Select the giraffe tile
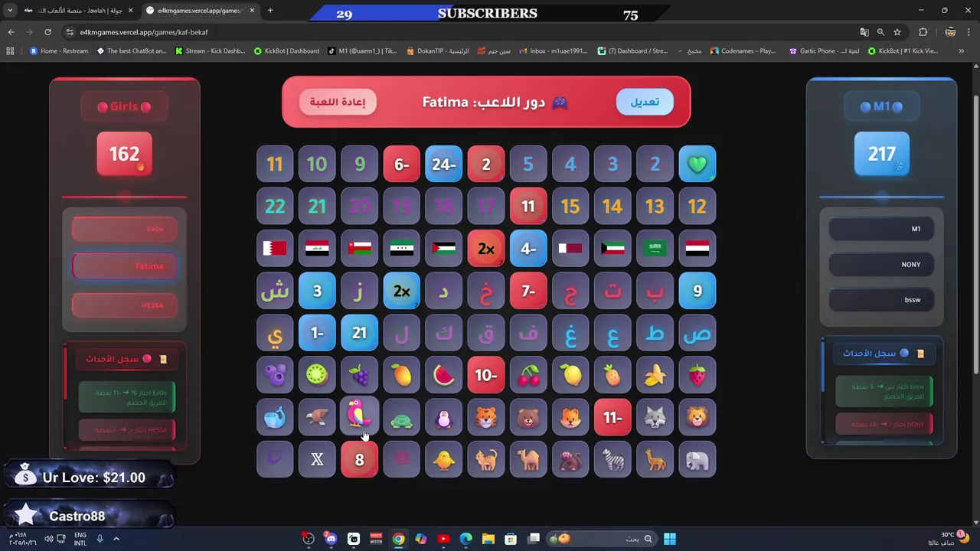The height and width of the screenshot is (551, 980). tap(655, 459)
